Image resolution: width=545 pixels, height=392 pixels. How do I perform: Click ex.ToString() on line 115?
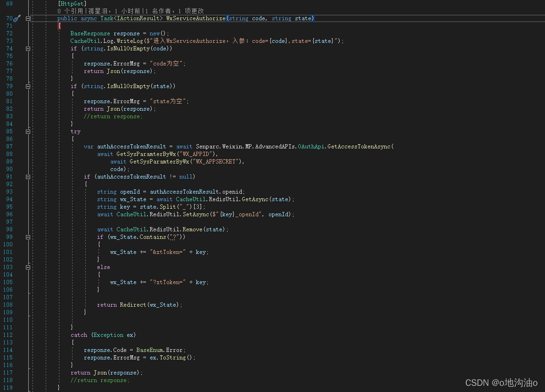point(171,358)
